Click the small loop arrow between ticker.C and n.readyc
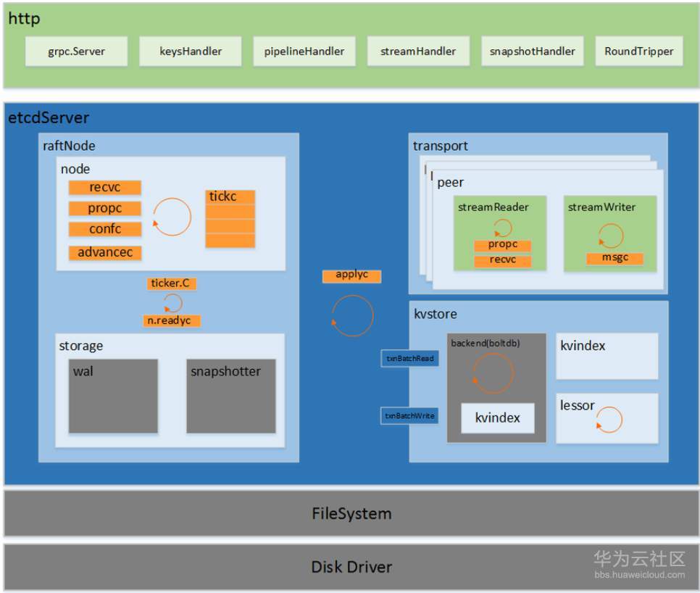Screen dimensions: 700x593 pyautogui.click(x=173, y=302)
